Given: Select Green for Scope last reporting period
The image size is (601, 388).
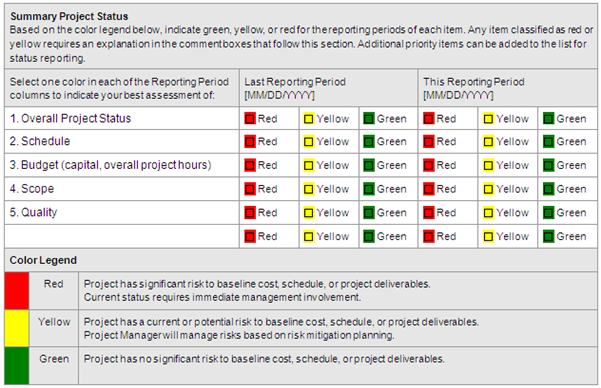Looking at the screenshot, I should point(369,189).
